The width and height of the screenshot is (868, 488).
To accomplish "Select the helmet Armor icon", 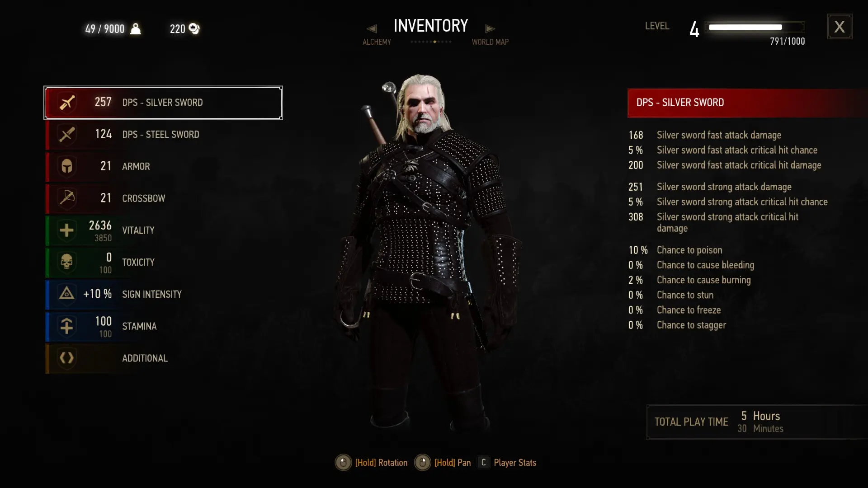I will [x=67, y=166].
